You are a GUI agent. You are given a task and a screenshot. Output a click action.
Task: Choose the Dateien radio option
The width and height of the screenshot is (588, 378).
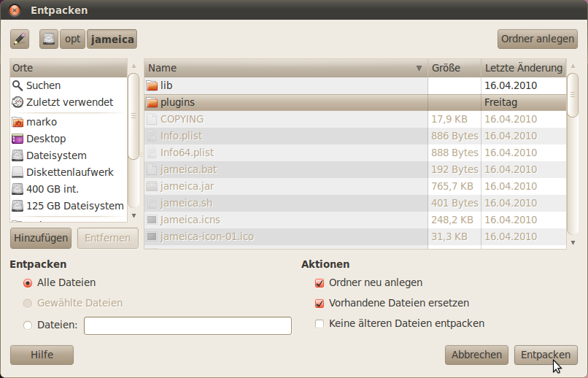pyautogui.click(x=28, y=325)
